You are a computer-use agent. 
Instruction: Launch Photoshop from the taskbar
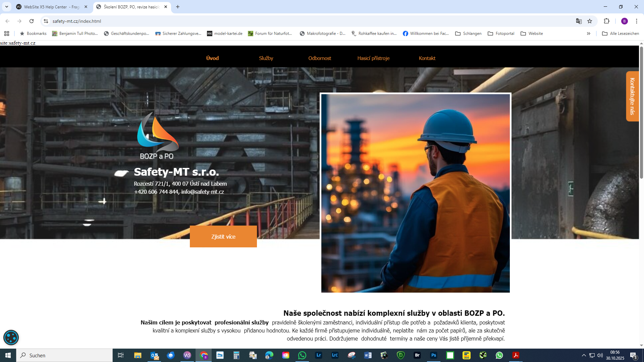tap(433, 355)
